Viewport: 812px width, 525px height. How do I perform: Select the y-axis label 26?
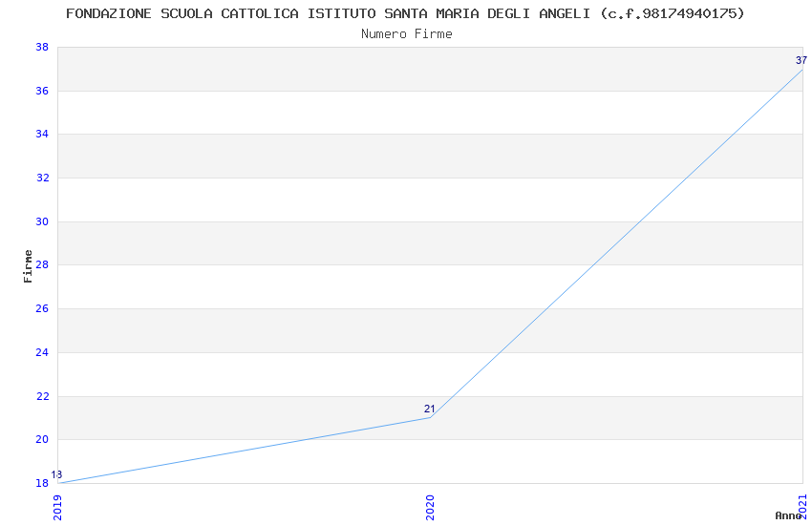coord(42,308)
